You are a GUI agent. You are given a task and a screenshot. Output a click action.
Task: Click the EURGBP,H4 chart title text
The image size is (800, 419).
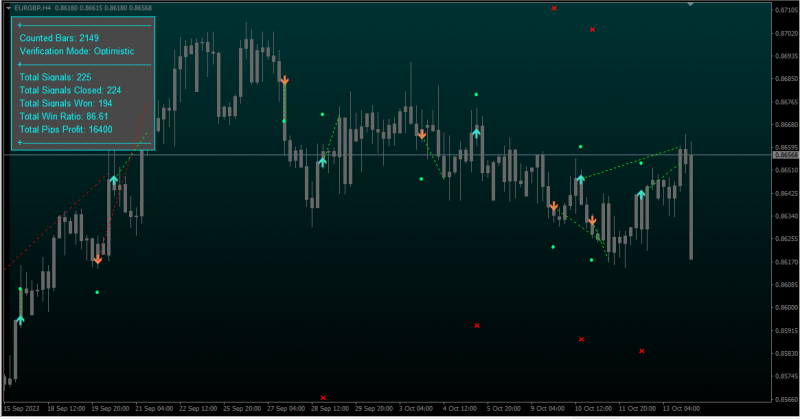[33, 8]
